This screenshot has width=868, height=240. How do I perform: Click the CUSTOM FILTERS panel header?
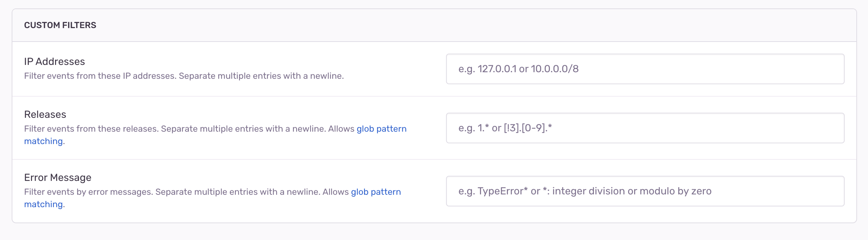[x=434, y=25]
